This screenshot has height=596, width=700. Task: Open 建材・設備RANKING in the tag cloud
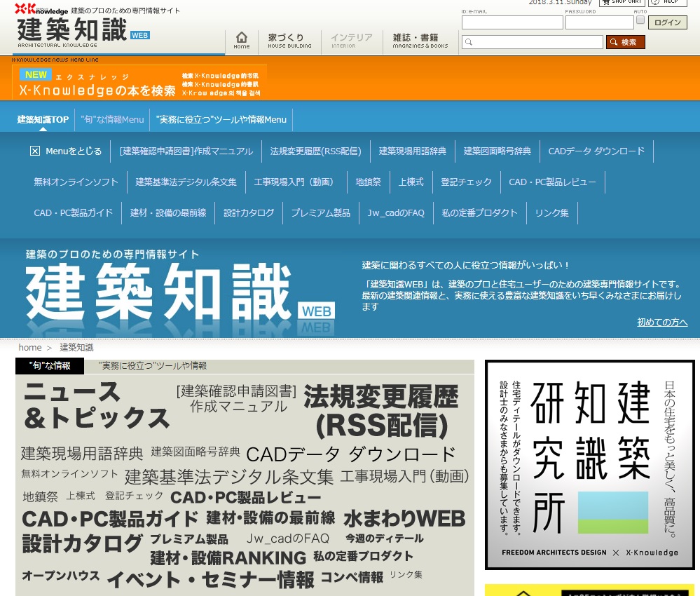(228, 558)
